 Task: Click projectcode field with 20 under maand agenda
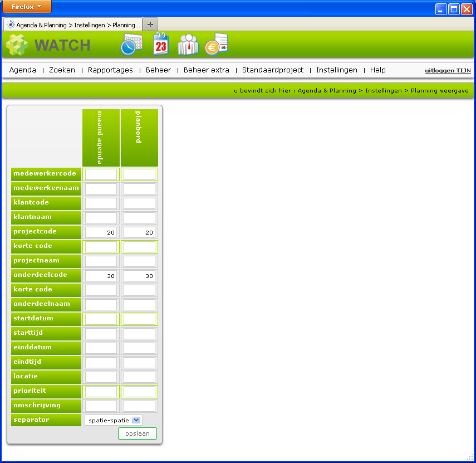101,232
